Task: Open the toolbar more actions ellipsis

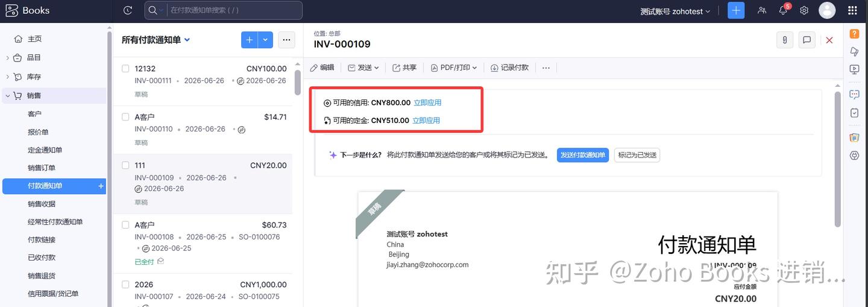Action: [x=546, y=68]
